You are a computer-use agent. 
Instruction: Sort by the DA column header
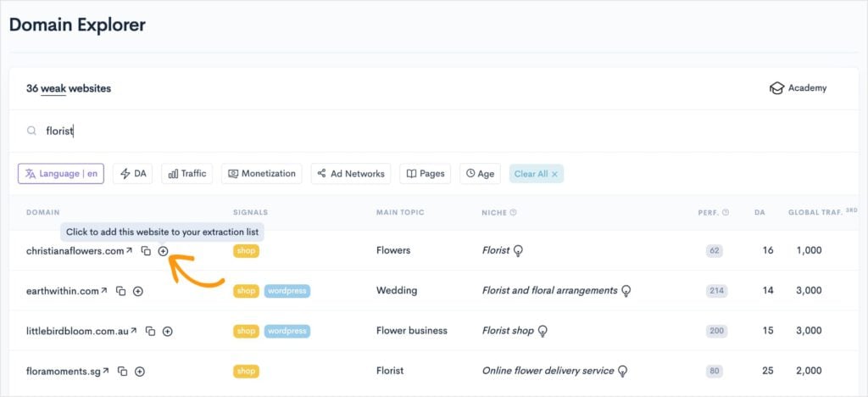point(759,212)
